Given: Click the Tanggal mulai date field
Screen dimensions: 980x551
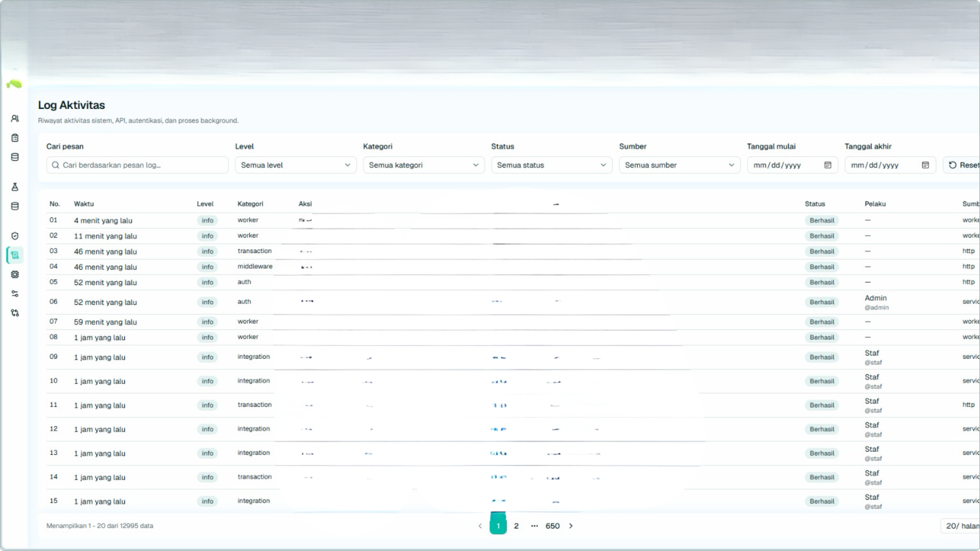Looking at the screenshot, I should pyautogui.click(x=793, y=165).
